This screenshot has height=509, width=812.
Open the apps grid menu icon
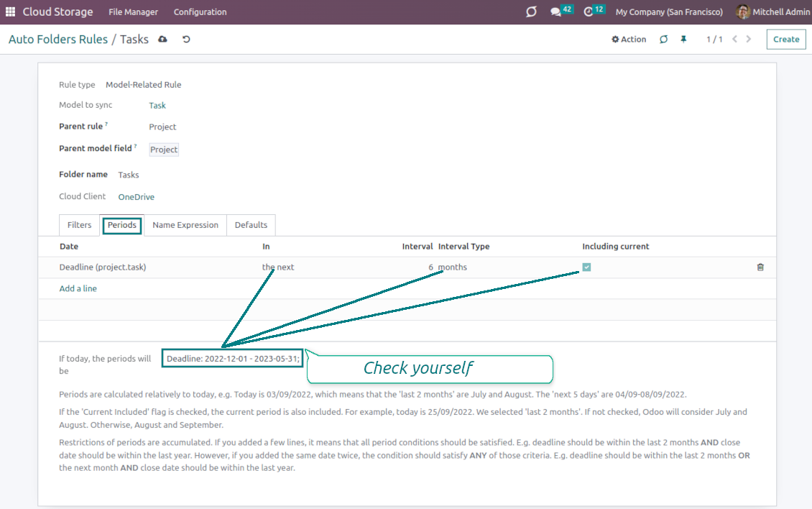click(10, 12)
